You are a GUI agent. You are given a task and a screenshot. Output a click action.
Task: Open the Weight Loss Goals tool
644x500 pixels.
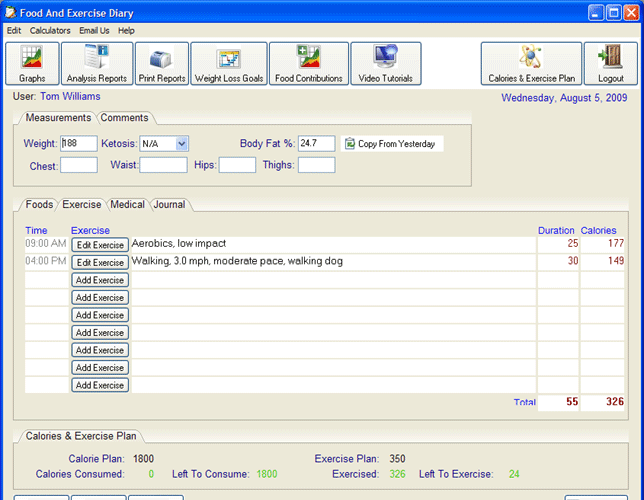(228, 63)
